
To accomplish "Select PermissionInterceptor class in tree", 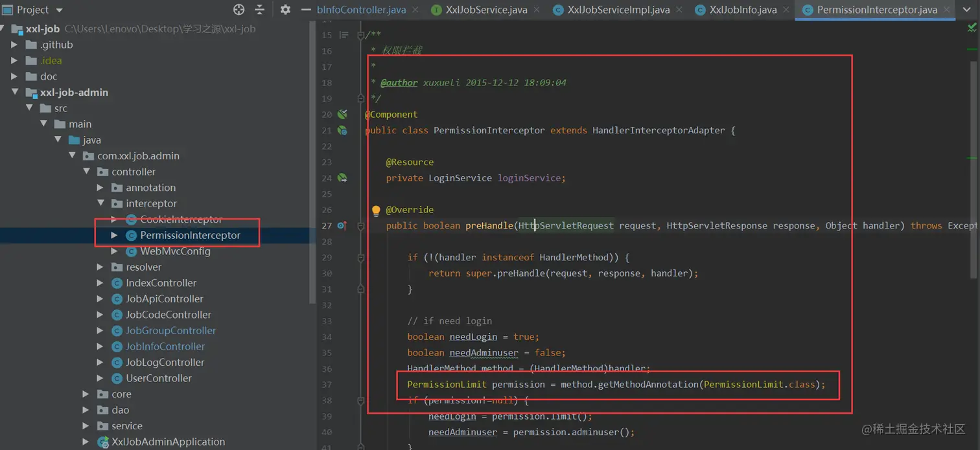I will pyautogui.click(x=190, y=235).
